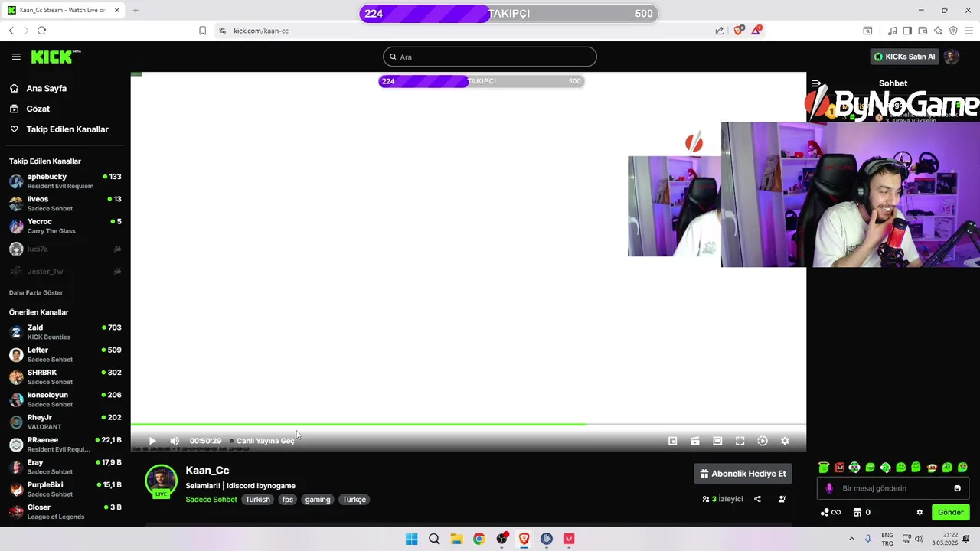Open Brave Shields icon

pyautogui.click(x=738, y=31)
